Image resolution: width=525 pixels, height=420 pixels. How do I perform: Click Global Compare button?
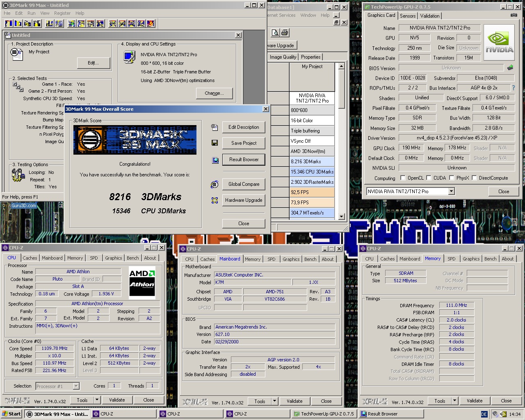tap(244, 184)
